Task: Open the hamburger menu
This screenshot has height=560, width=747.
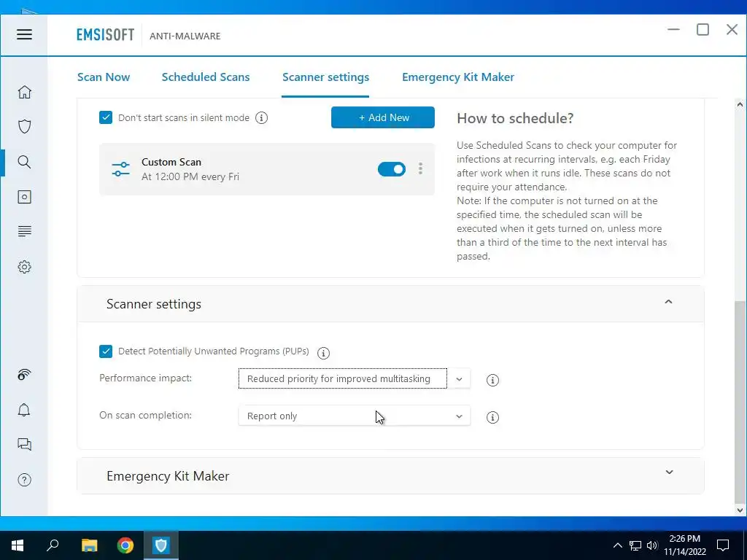Action: pyautogui.click(x=24, y=34)
